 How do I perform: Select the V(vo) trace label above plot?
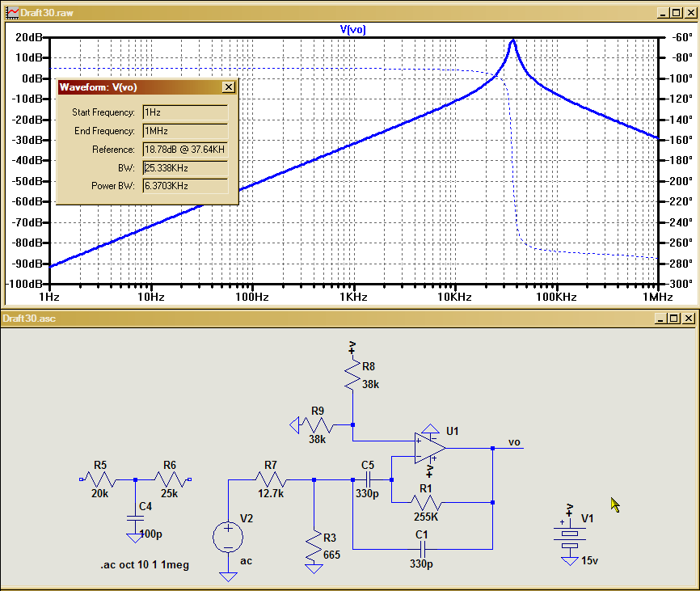click(x=352, y=29)
